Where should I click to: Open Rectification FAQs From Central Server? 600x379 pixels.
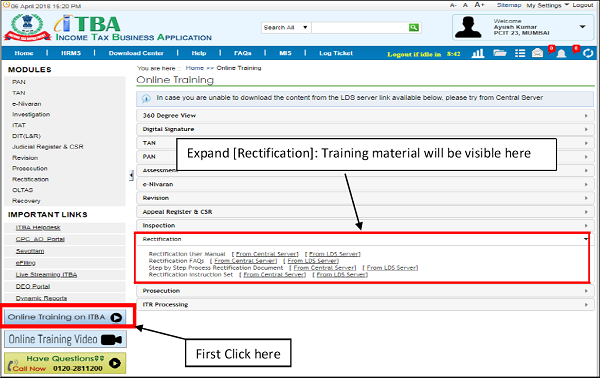pyautogui.click(x=245, y=261)
